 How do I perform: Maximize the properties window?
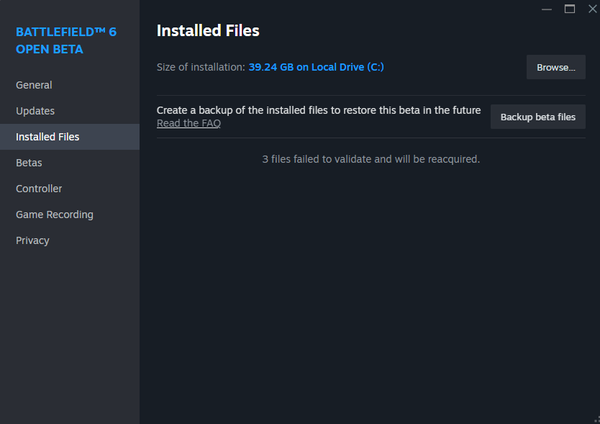[569, 9]
